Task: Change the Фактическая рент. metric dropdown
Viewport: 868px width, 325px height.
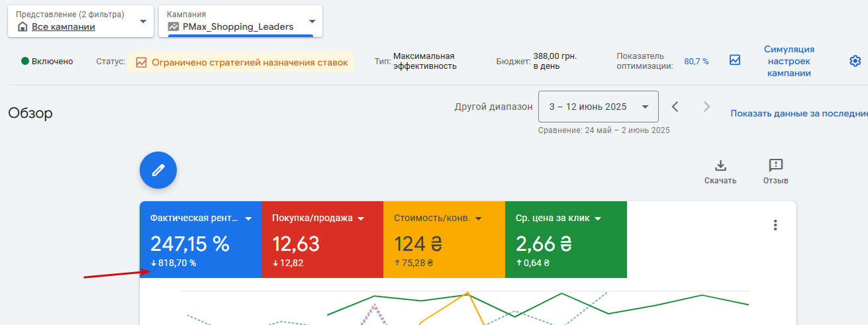Action: pyautogui.click(x=249, y=218)
